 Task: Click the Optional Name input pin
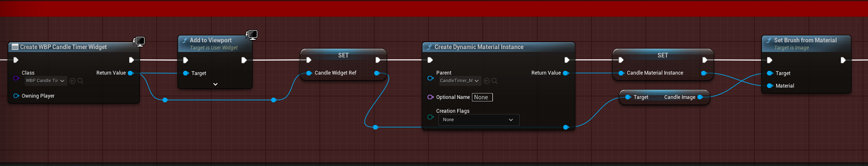click(430, 97)
